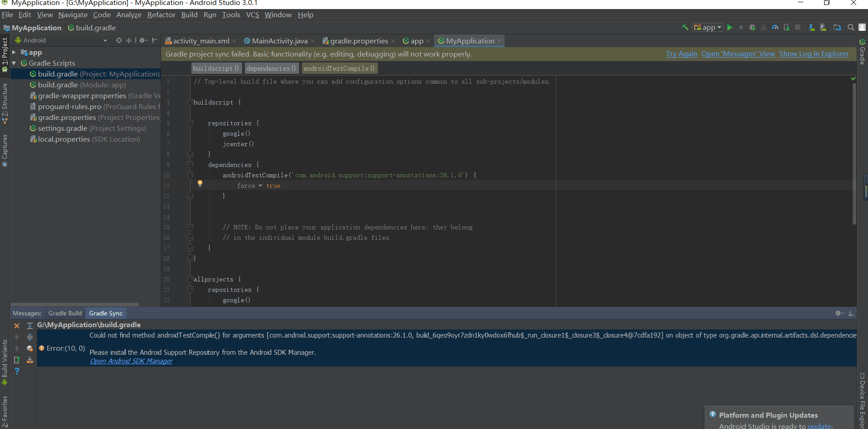The height and width of the screenshot is (429, 868).
Task: Click the dependencies {} breadcrumb
Action: click(x=272, y=68)
